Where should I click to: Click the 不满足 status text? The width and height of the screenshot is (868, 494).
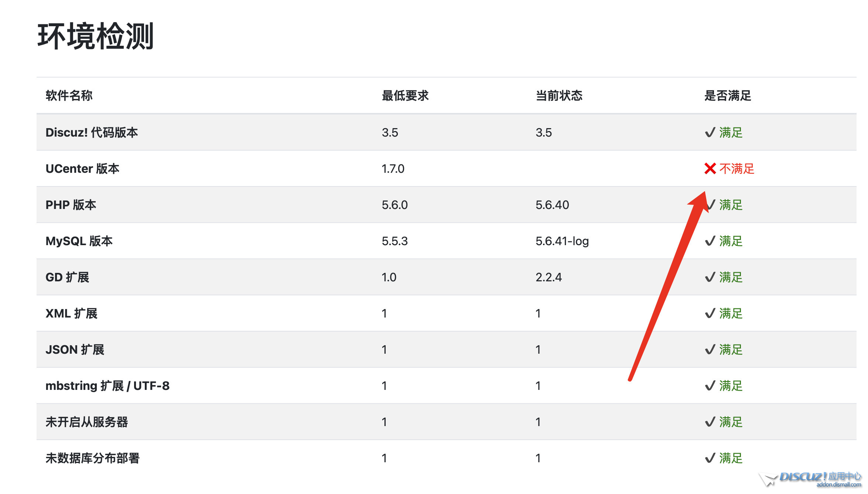737,169
